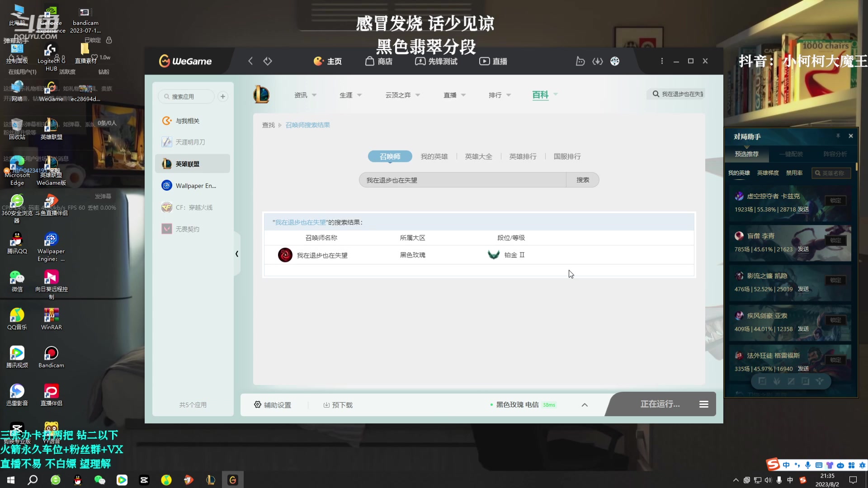The height and width of the screenshot is (488, 868).
Task: Click the 预下载 button
Action: pos(338,405)
